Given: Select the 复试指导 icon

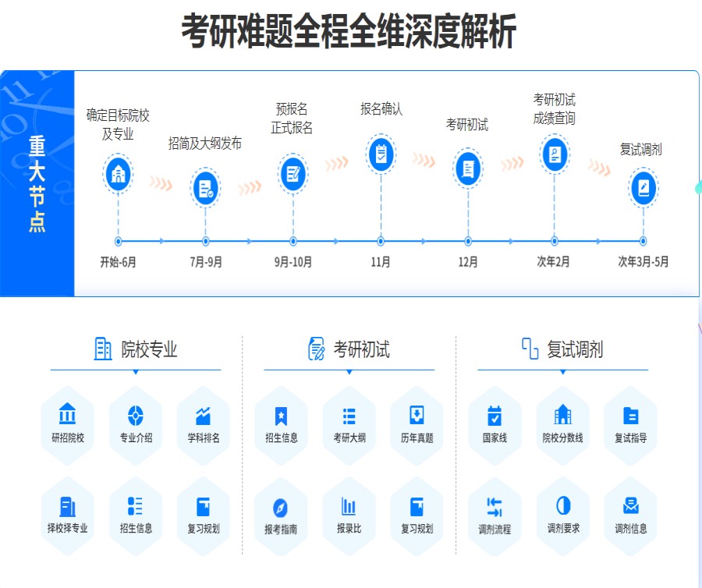Looking at the screenshot, I should pos(630,419).
